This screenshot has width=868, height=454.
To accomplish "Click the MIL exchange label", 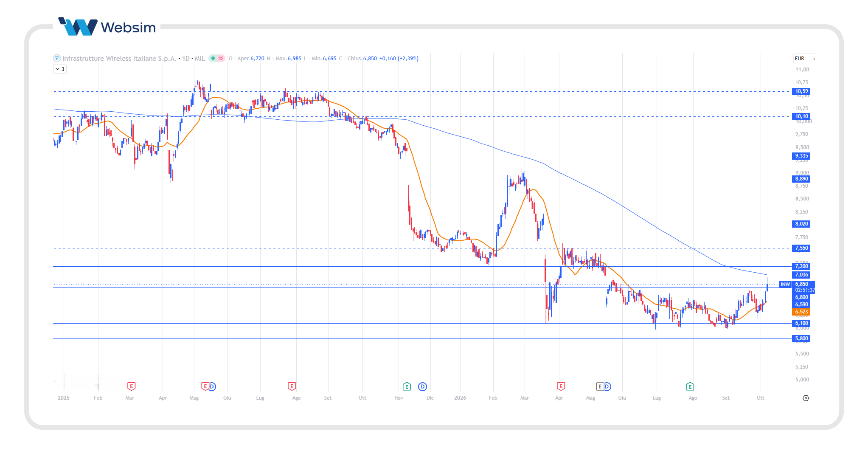I will click(199, 58).
